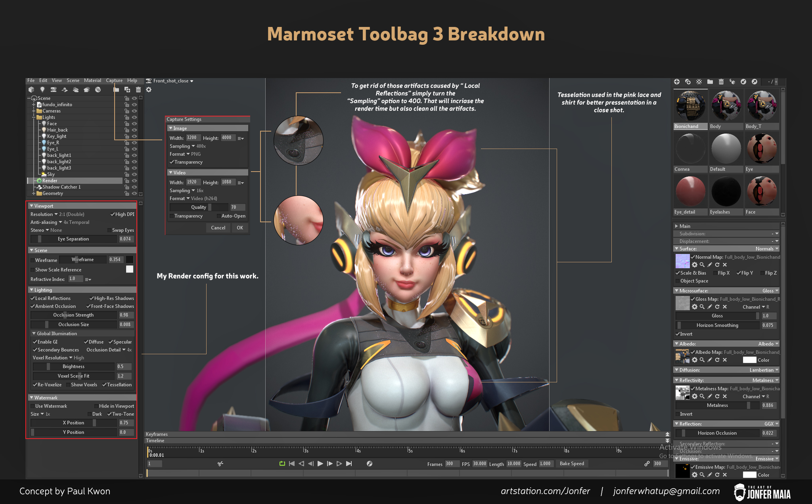Duplicate the selected scene object
Image resolution: width=812 pixels, height=504 pixels.
point(127,90)
